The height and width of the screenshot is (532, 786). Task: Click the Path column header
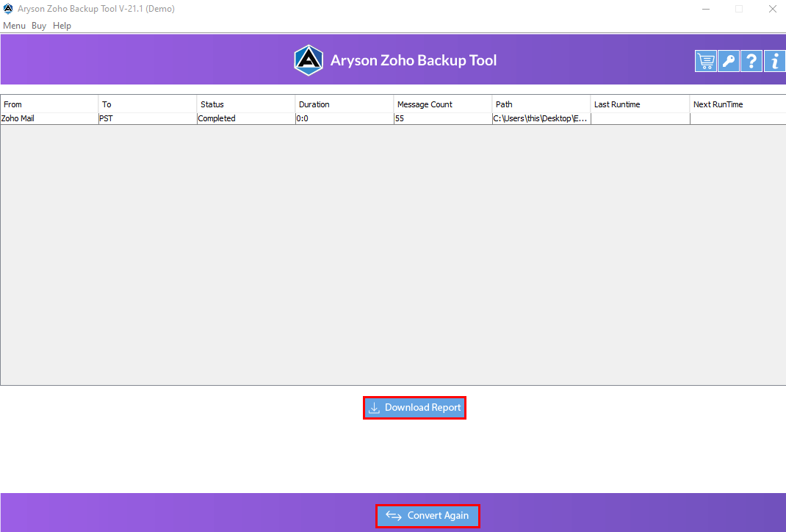[541, 104]
